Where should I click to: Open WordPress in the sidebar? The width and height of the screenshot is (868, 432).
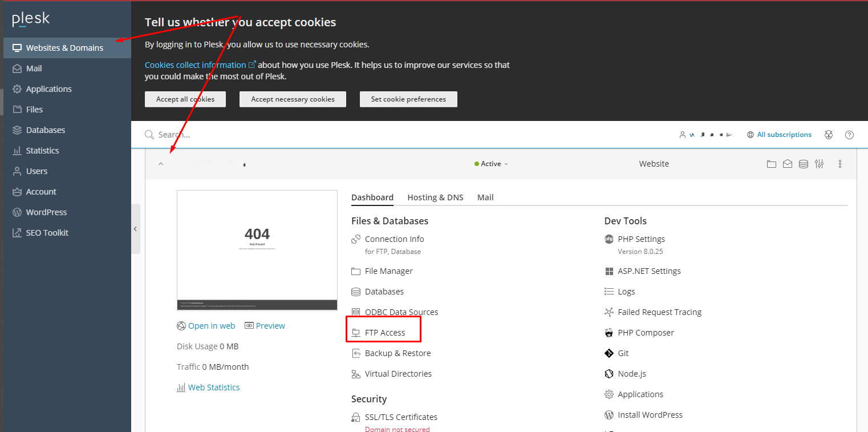(x=67, y=212)
